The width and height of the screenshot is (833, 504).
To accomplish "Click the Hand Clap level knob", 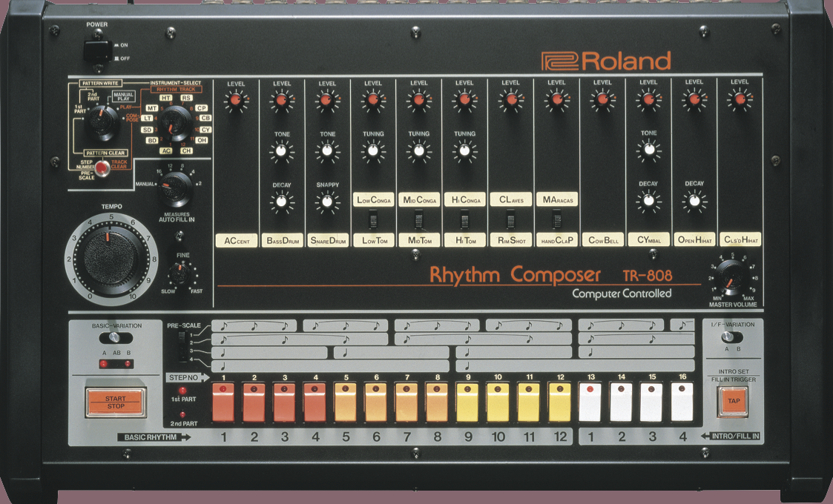I will click(557, 99).
